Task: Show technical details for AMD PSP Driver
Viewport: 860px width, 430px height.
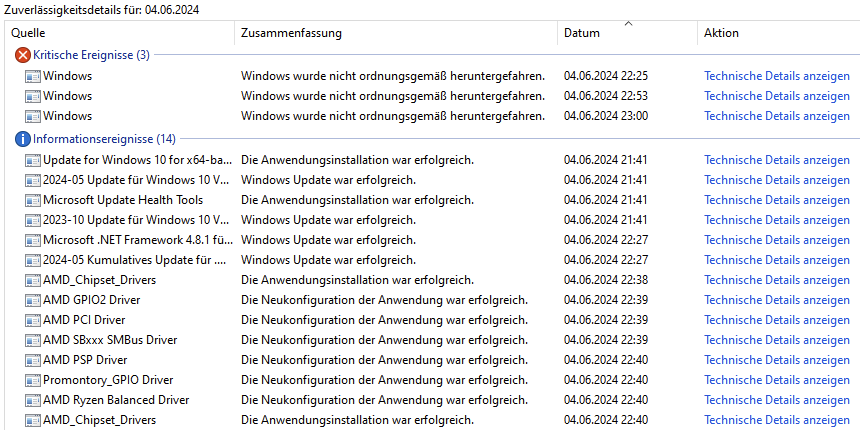Action: (777, 360)
